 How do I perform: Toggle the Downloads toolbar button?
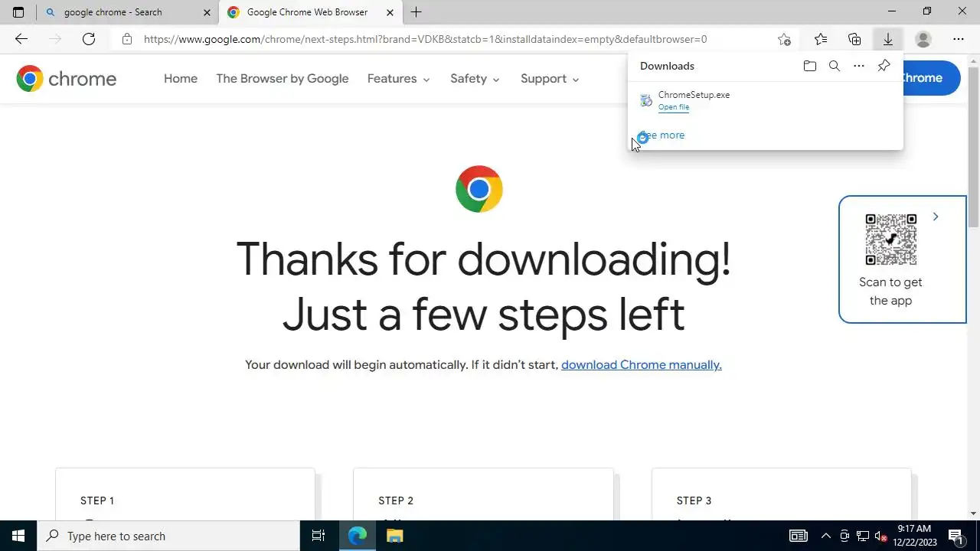tap(888, 39)
